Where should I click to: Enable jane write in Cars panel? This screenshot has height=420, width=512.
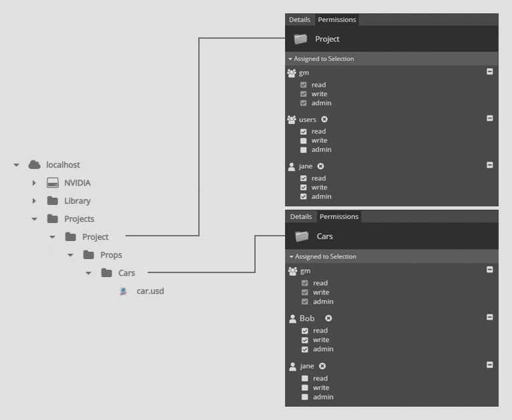coord(304,388)
